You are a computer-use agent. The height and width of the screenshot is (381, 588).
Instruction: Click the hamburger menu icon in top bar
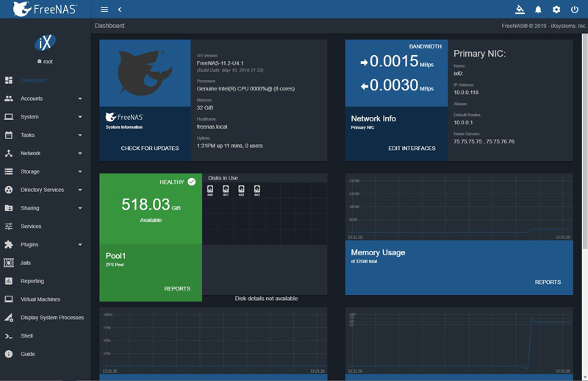[104, 10]
